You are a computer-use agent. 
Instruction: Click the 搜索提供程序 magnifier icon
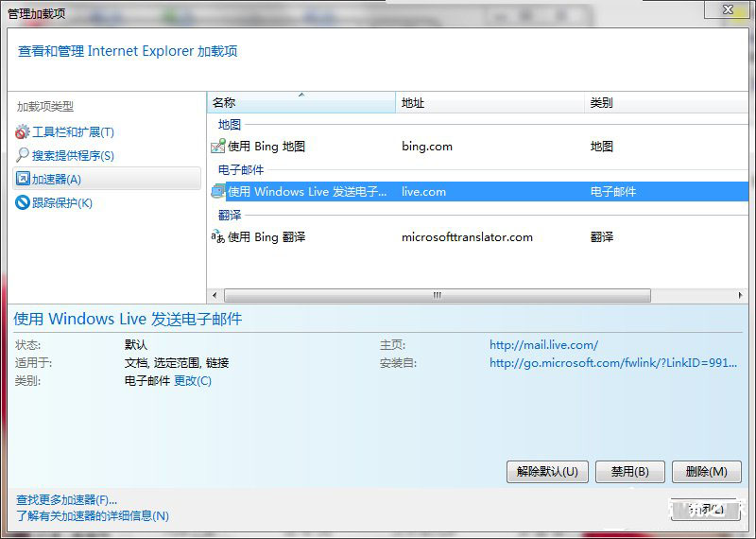pyautogui.click(x=23, y=155)
